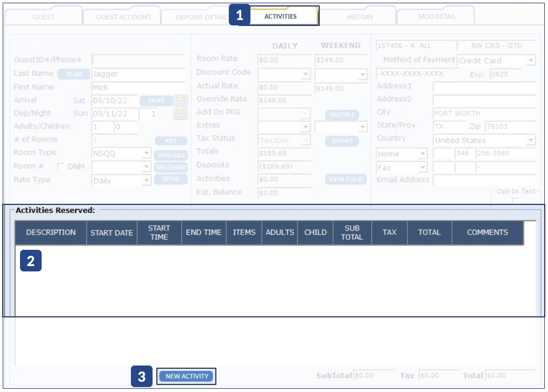The height and width of the screenshot is (392, 548).
Task: Toggle the DNM checkbox
Action: tap(61, 167)
